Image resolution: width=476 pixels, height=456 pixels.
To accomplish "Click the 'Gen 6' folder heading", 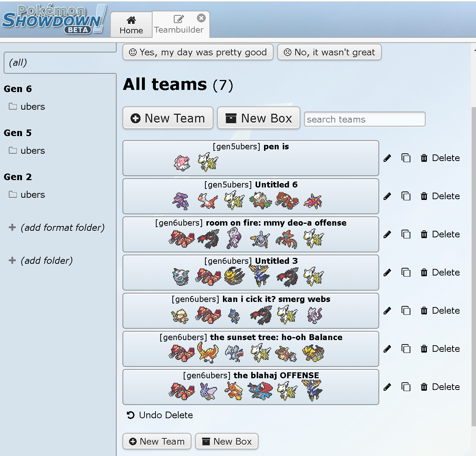I will coord(18,89).
